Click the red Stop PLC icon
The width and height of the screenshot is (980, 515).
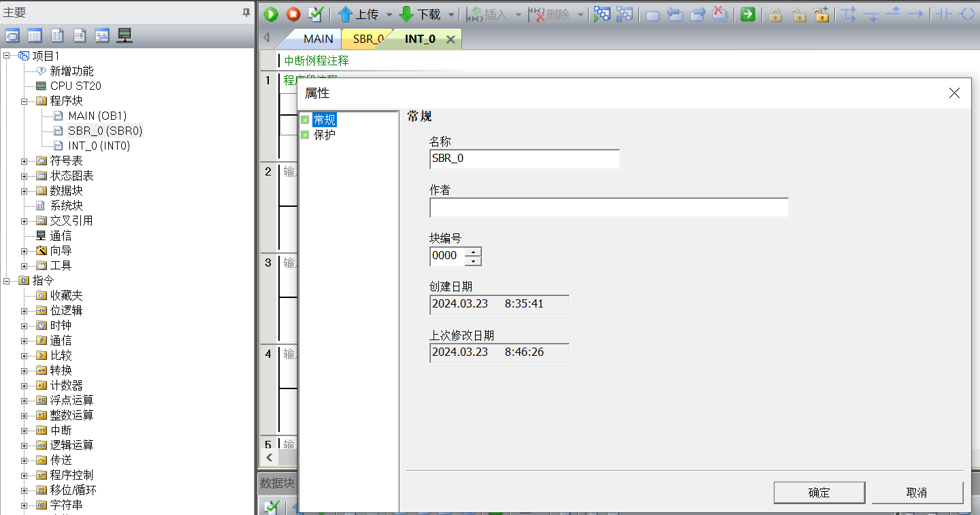(293, 14)
